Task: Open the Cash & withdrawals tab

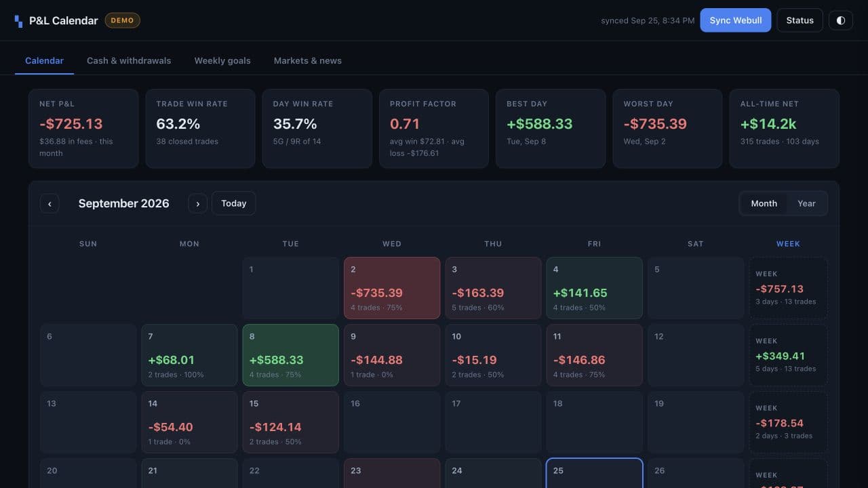Action: 129,60
